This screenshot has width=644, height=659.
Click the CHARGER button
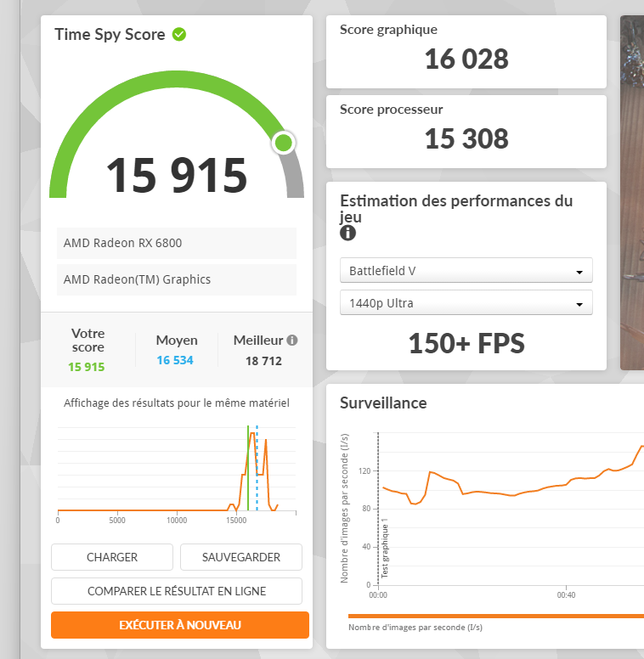[112, 557]
